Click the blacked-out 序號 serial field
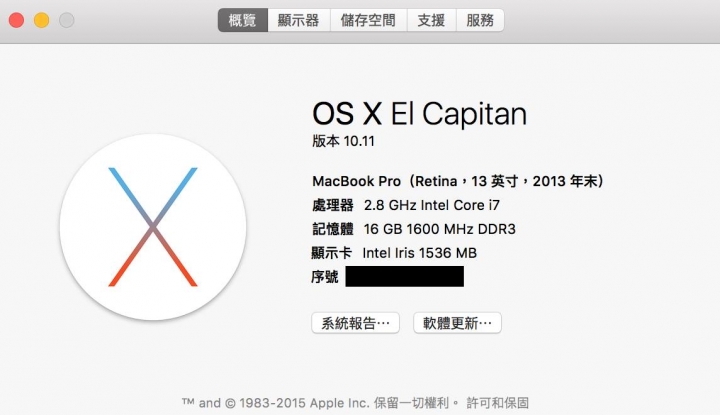Image resolution: width=720 pixels, height=415 pixels. point(405,276)
